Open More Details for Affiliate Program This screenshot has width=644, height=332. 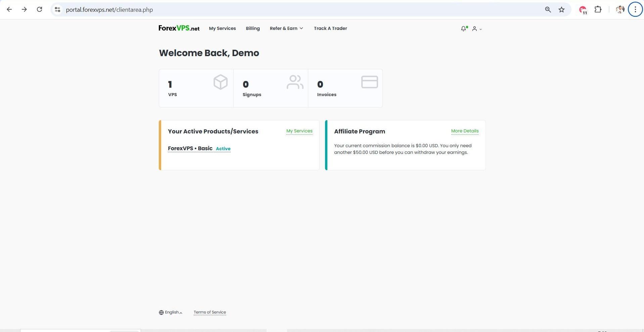465,131
